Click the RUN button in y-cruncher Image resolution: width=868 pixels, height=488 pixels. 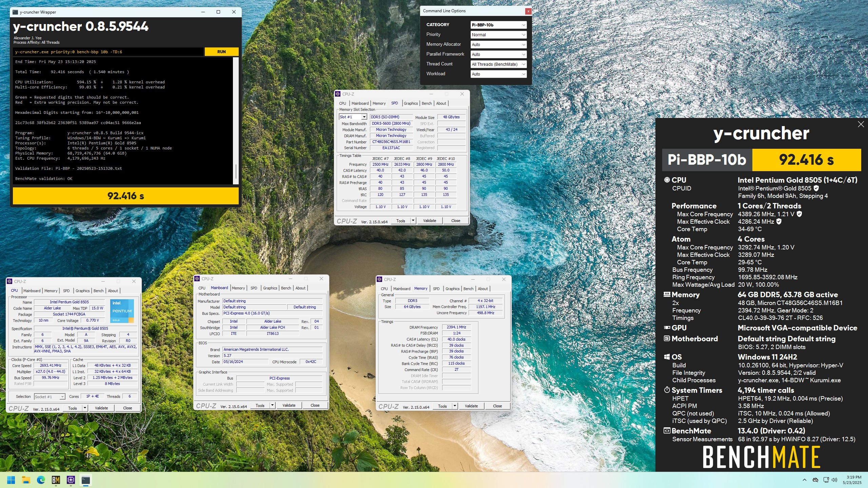tap(221, 52)
